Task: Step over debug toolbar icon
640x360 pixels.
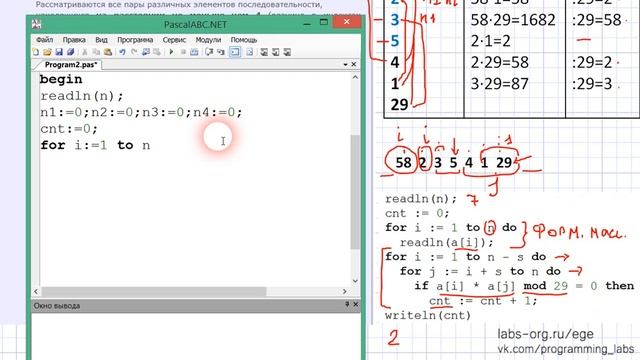Action: (209, 52)
